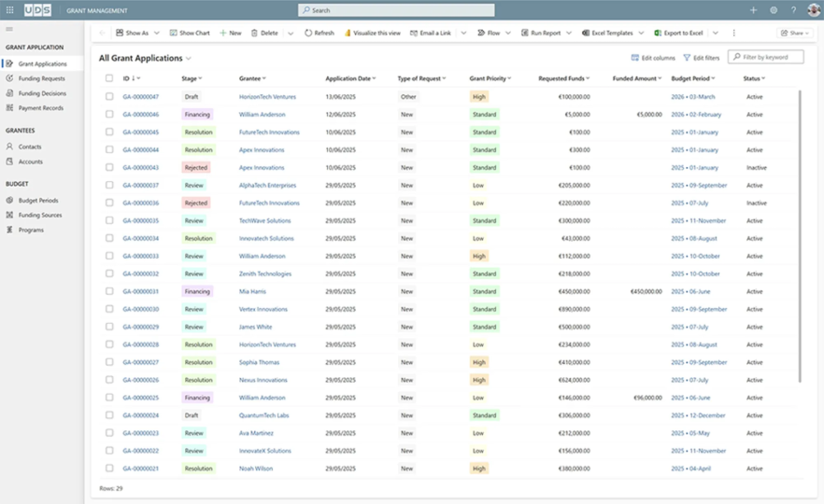Click the Filter by keyword field
Viewport: 824px width, 504px height.
pyautogui.click(x=766, y=57)
